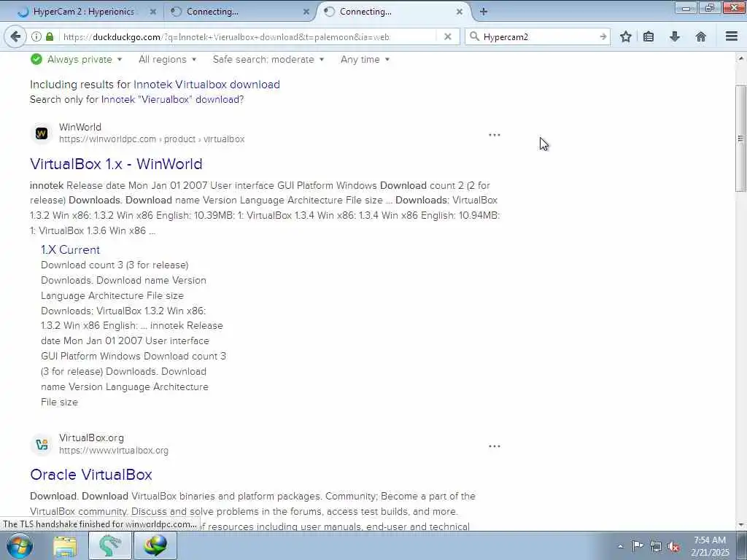Click the vertical scrollbar thumb
Screen dimensions: 747x560
point(740,139)
